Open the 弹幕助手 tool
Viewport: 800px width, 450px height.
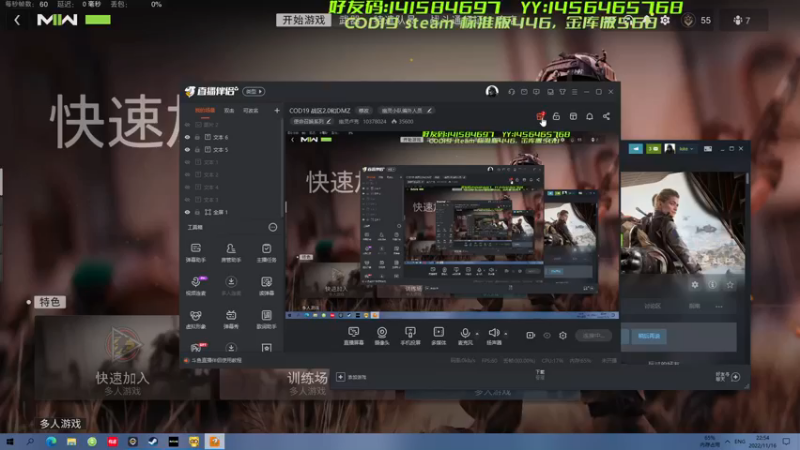(x=195, y=253)
